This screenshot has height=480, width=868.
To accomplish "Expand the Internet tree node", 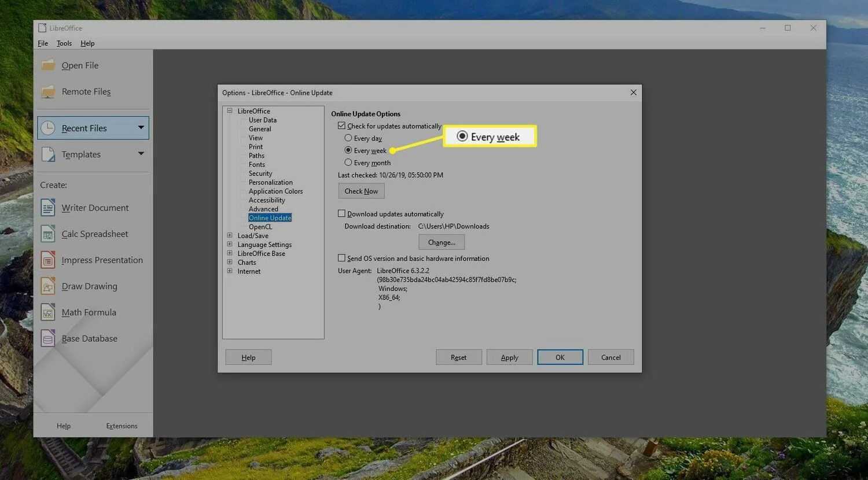I will (230, 271).
